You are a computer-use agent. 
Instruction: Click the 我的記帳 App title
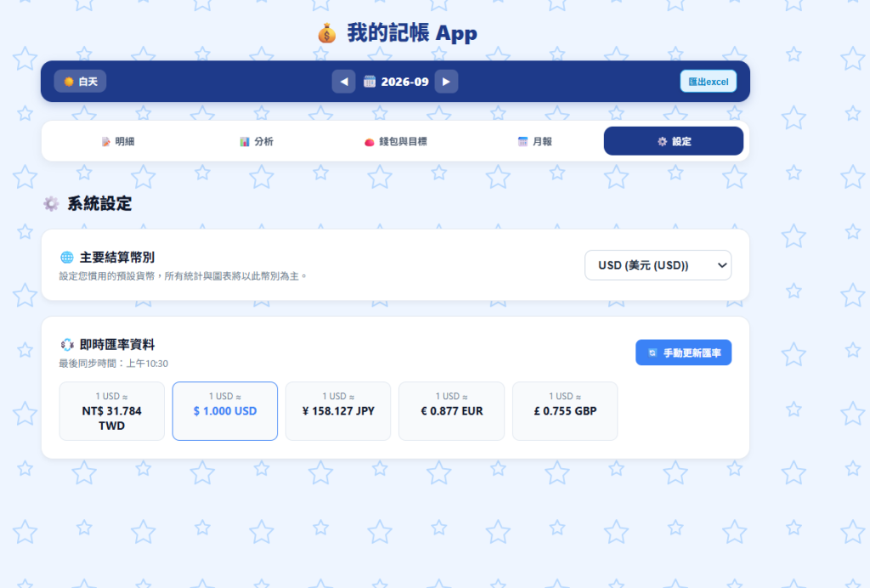[412, 33]
